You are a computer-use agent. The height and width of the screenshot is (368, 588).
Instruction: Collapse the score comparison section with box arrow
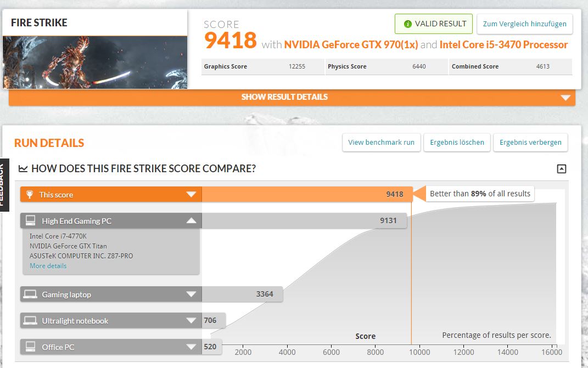tap(562, 168)
